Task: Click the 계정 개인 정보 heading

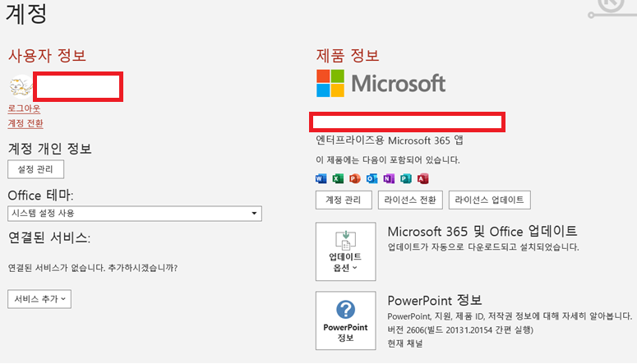Action: coord(49,149)
